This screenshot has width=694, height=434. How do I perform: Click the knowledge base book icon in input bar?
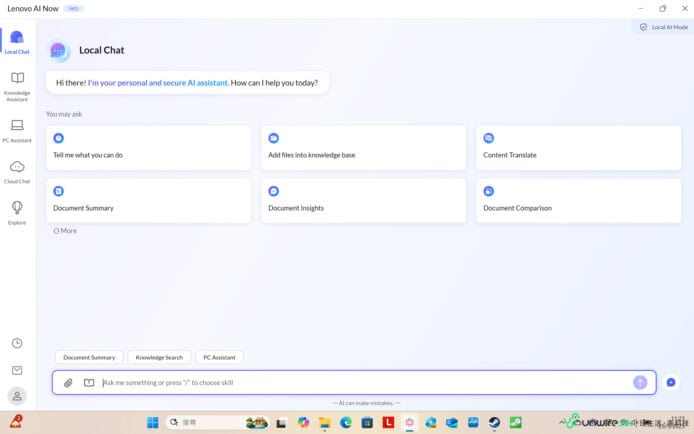(89, 383)
